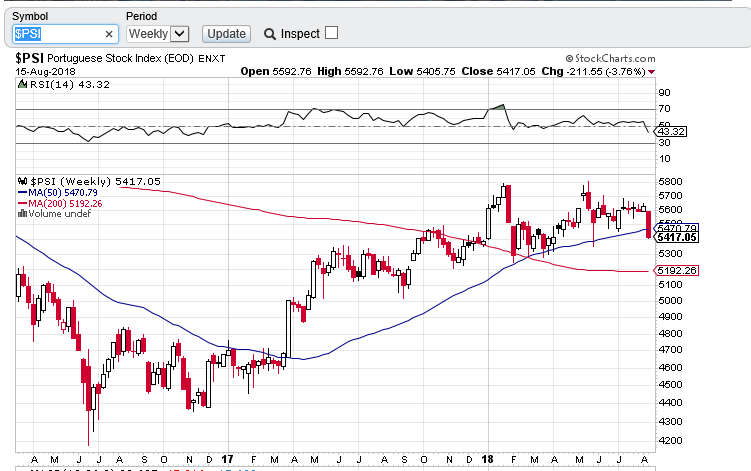Click the Period label above the dropdown
The width and height of the screenshot is (751, 471).
pos(141,16)
